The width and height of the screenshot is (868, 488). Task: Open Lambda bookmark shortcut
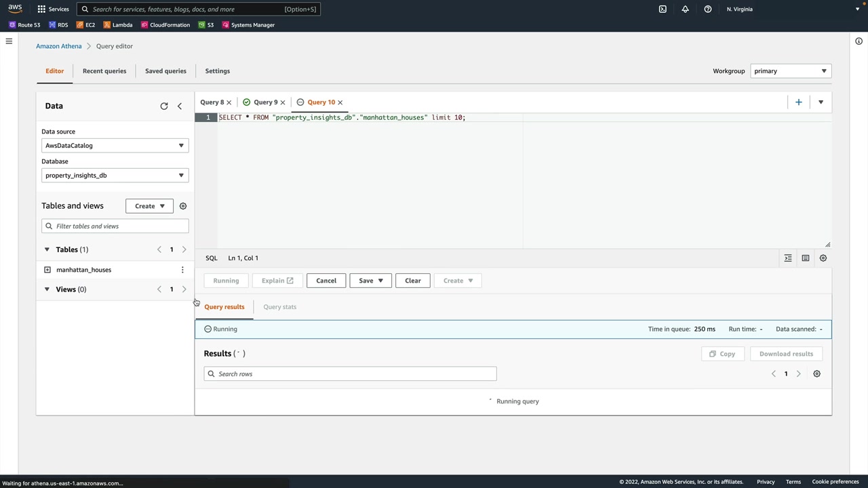pos(118,25)
